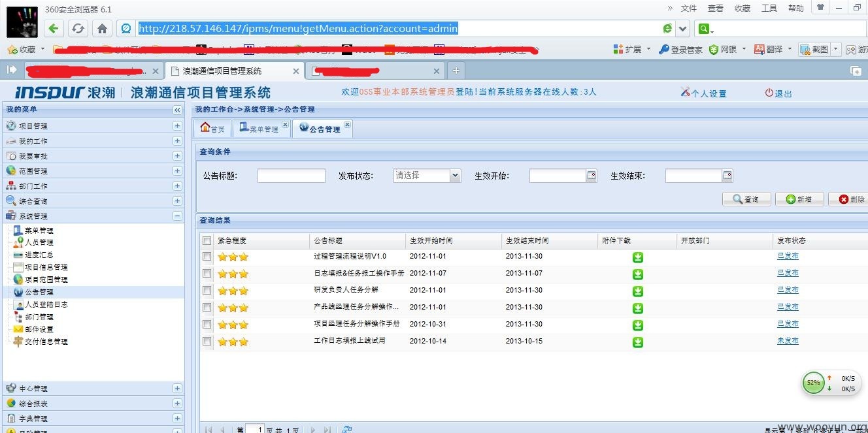Switch to the 菜单管理 workspace tab
The image size is (868, 433).
tap(259, 129)
